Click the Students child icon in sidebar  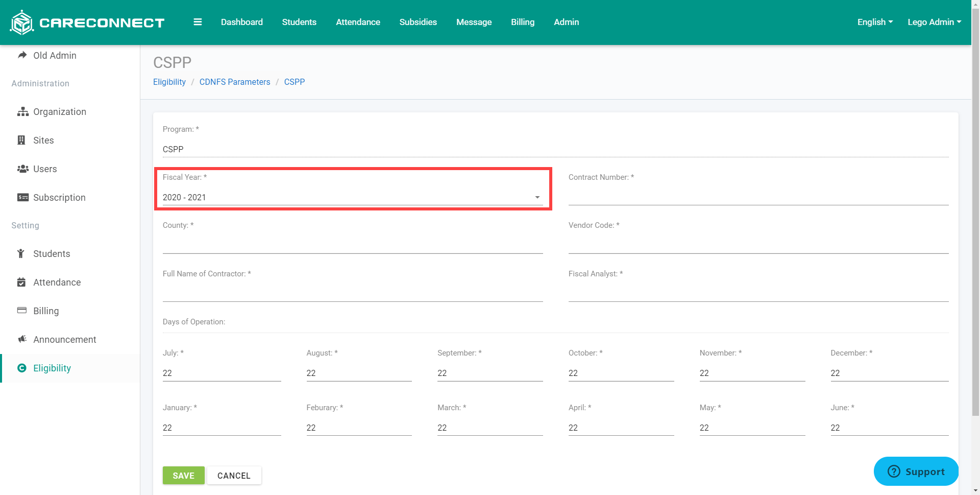(21, 253)
